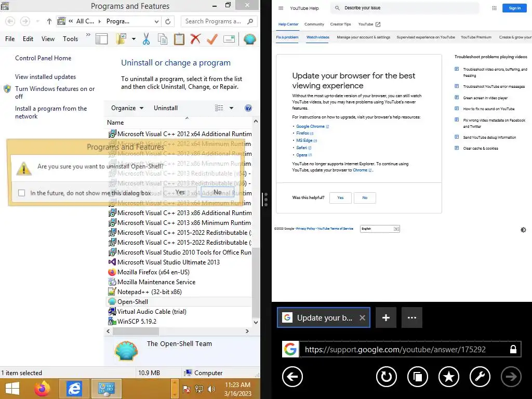Switch to the Creator Tips tab
The height and width of the screenshot is (399, 532).
pos(340,24)
